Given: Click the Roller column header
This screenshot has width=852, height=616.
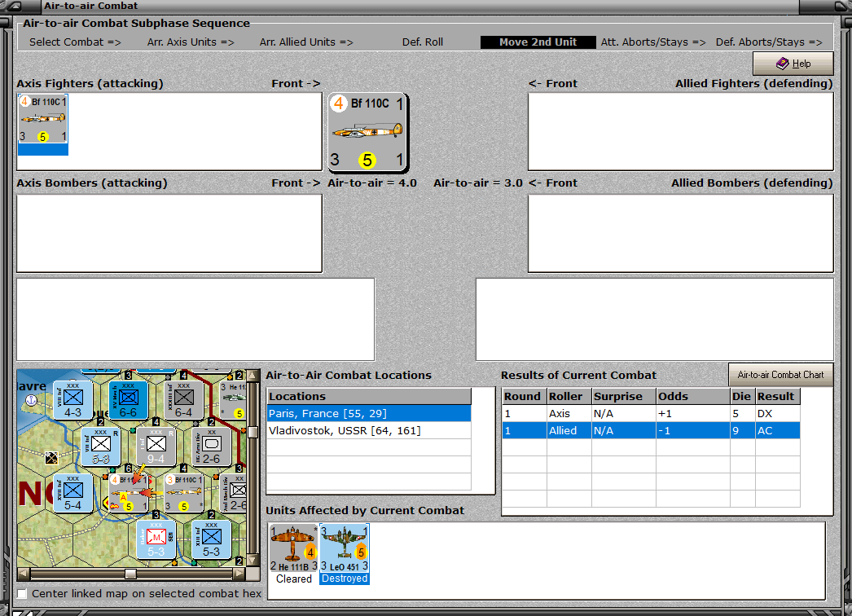Looking at the screenshot, I should 569,396.
